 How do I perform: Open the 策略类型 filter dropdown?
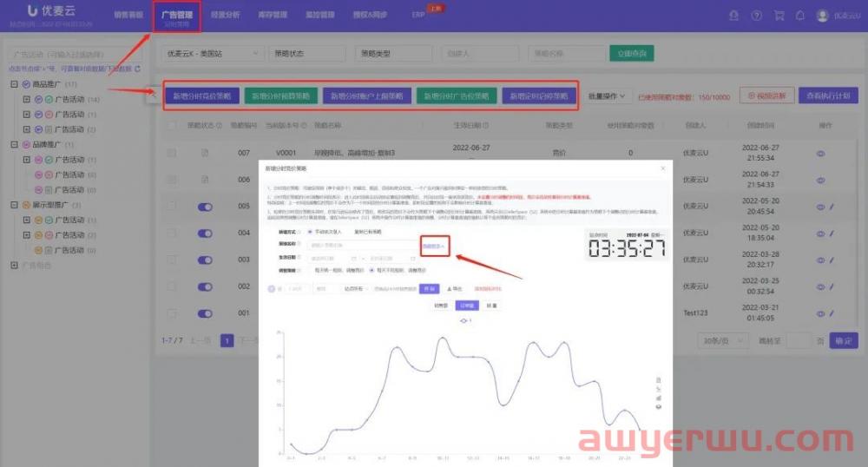point(393,54)
